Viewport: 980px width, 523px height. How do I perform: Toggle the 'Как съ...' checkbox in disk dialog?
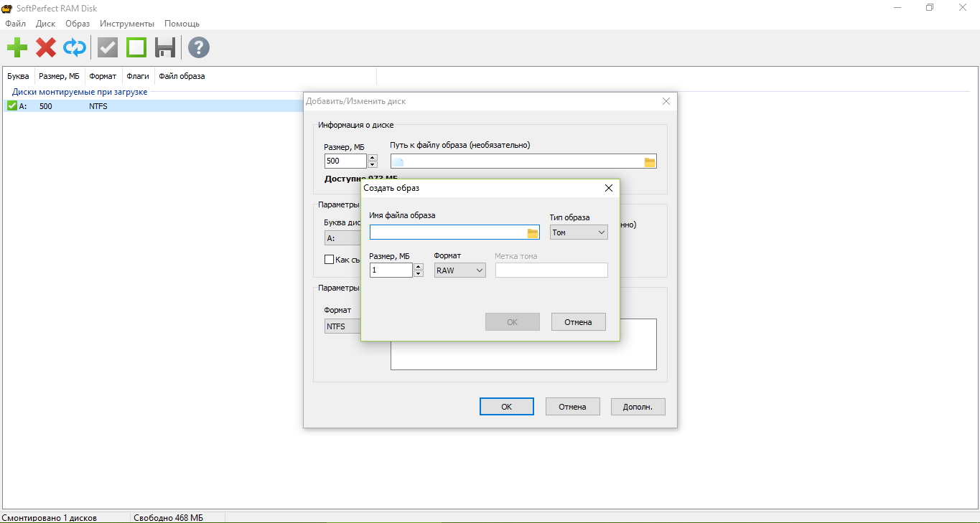click(x=330, y=260)
